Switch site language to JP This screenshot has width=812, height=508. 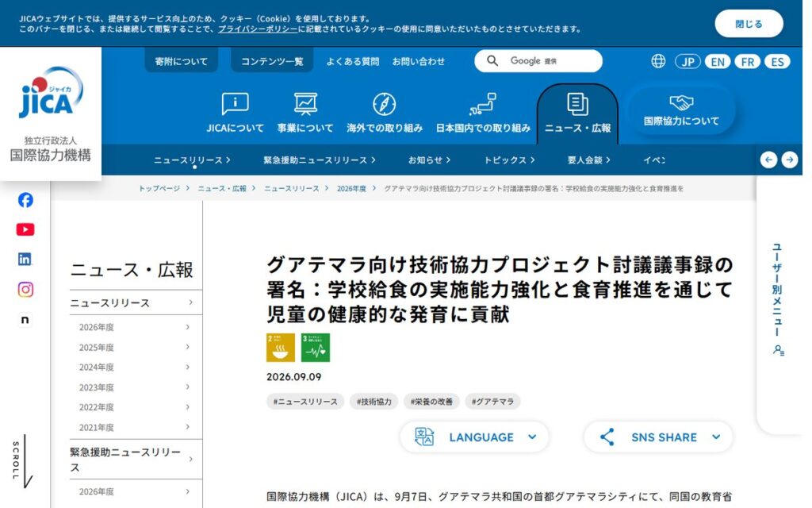[x=688, y=62]
